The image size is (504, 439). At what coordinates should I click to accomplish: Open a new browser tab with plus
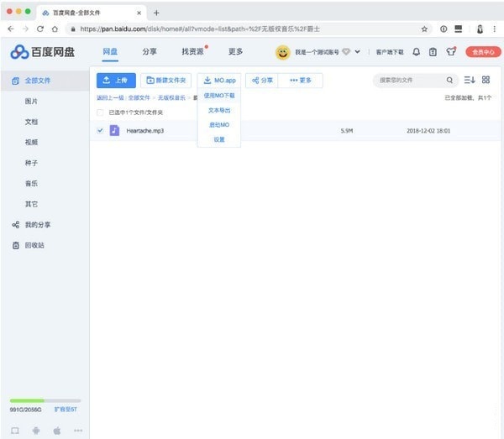156,13
